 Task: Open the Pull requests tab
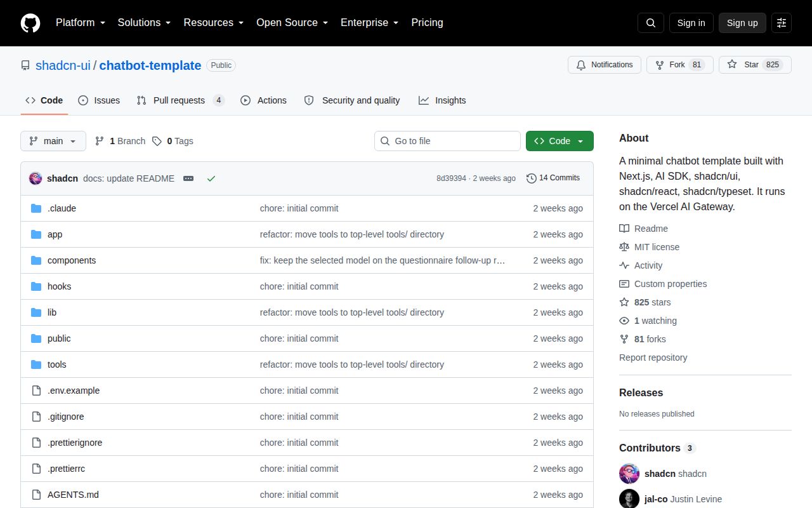pos(181,100)
